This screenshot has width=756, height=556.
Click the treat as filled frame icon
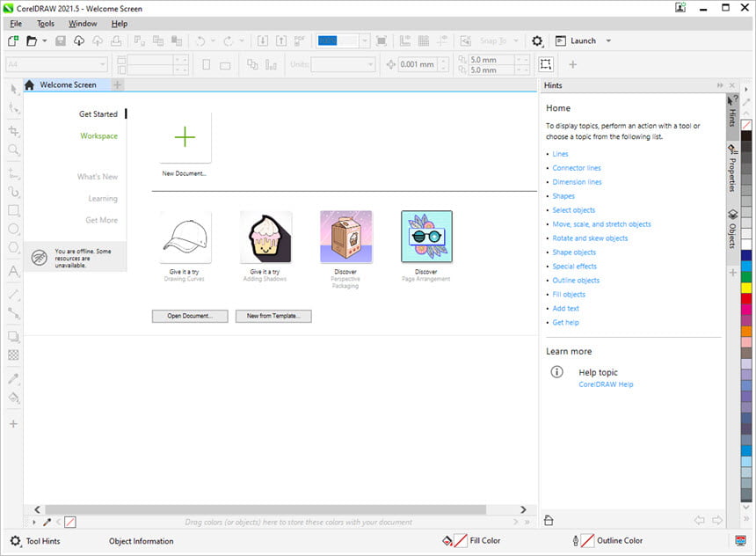point(546,64)
